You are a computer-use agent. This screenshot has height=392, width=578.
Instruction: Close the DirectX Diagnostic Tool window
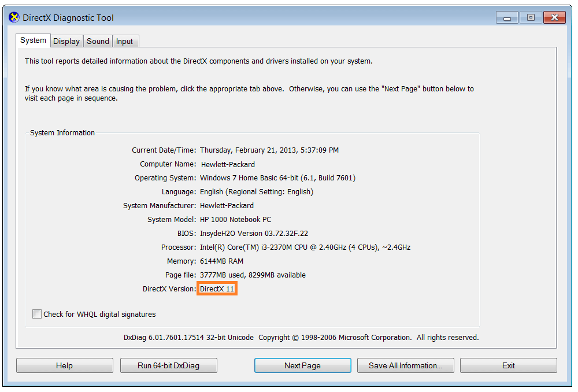pos(554,17)
